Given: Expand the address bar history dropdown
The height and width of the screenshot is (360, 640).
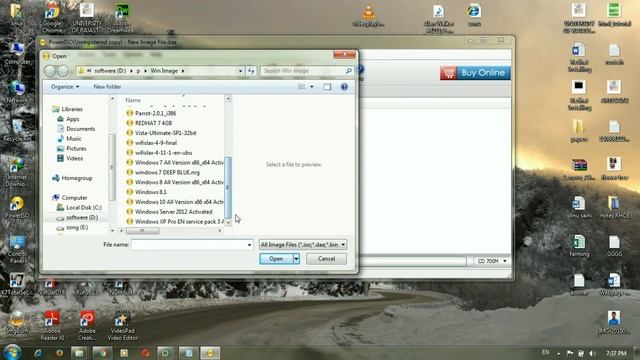Looking at the screenshot, I should 240,71.
